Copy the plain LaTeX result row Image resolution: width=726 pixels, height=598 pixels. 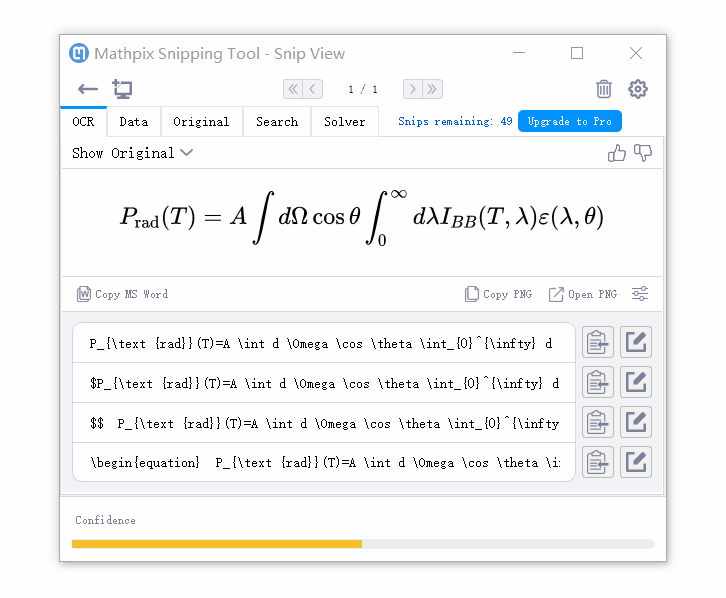[x=598, y=342]
